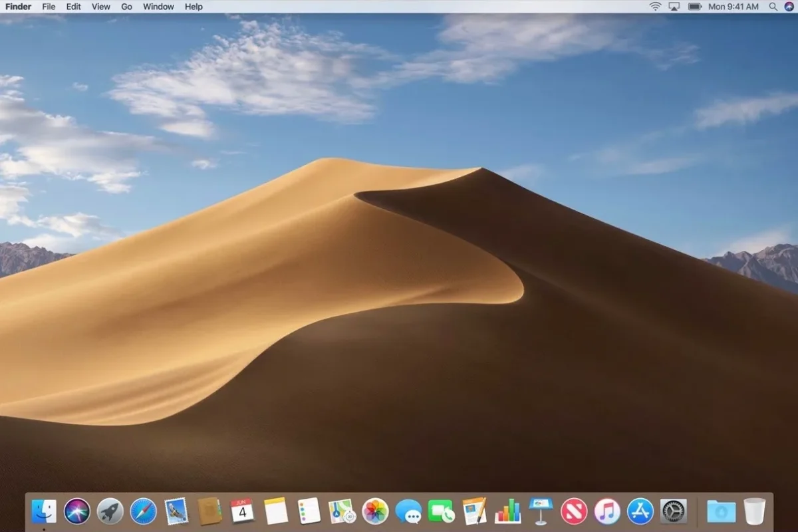
Task: Open News red icon in Dock
Action: click(x=574, y=511)
